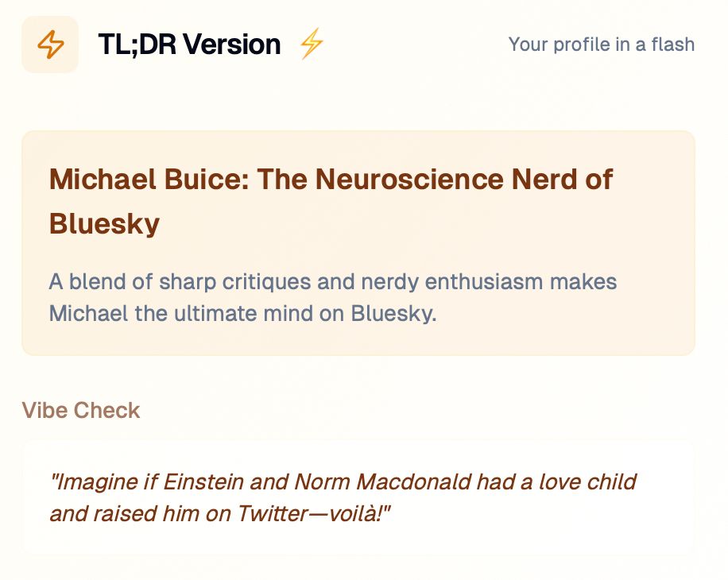Open the Michael Buice headline title

[331, 201]
